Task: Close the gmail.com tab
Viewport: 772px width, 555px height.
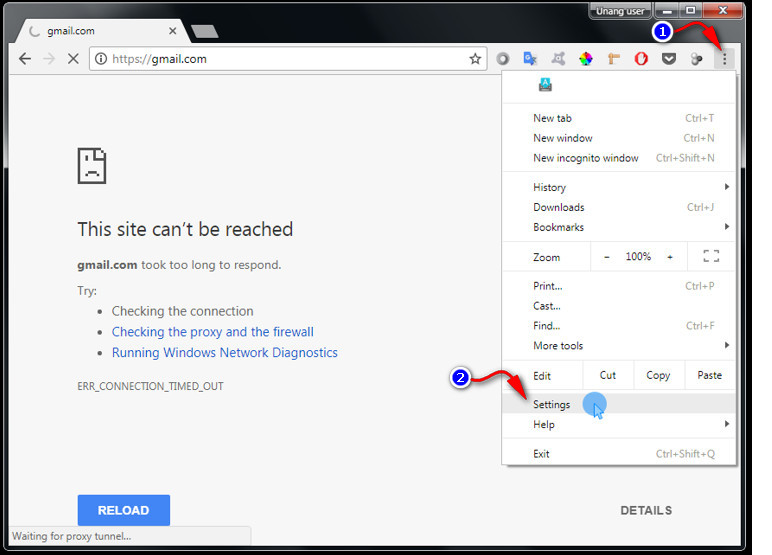Action: pyautogui.click(x=172, y=31)
